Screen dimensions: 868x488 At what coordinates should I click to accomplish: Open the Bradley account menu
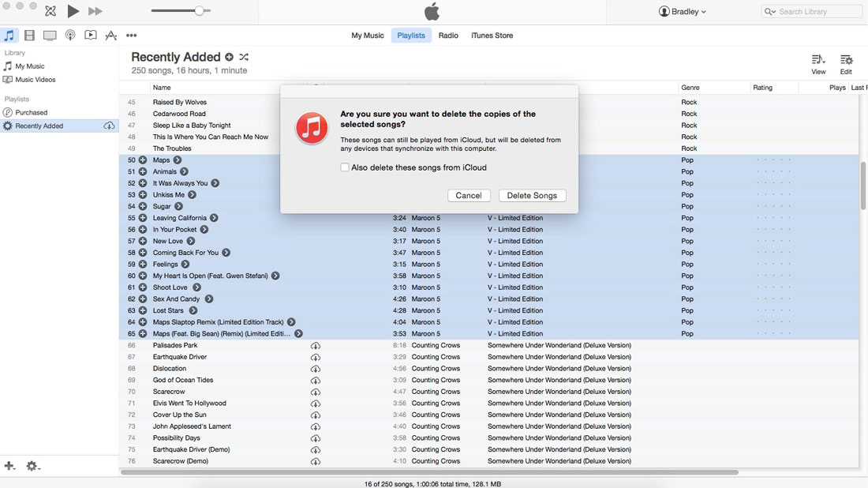pyautogui.click(x=682, y=12)
